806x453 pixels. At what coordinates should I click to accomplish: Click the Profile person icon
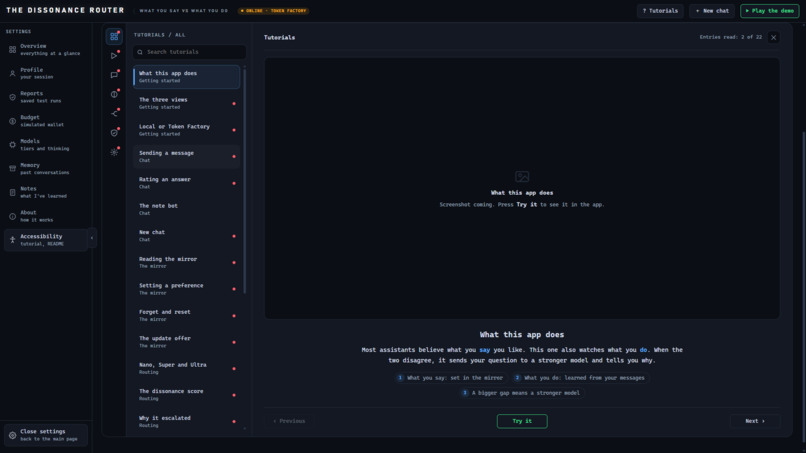coord(12,74)
